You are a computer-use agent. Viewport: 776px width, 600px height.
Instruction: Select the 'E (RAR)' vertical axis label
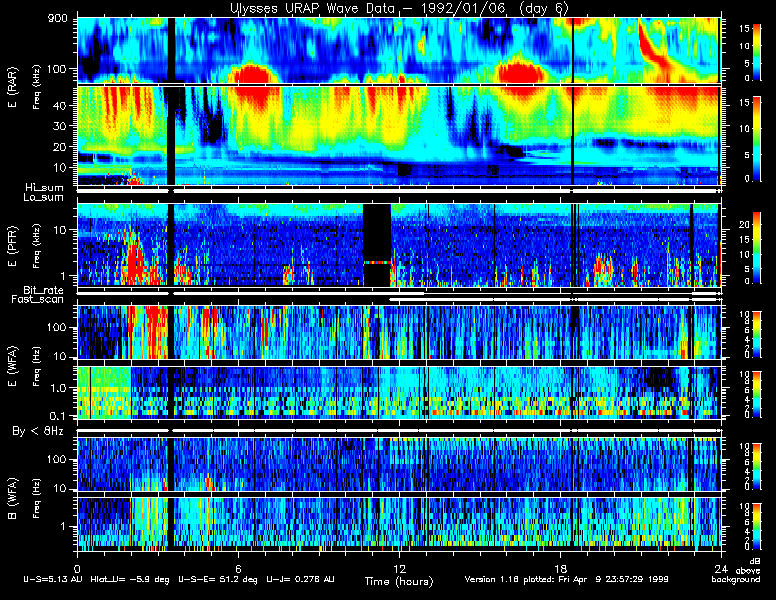12,87
